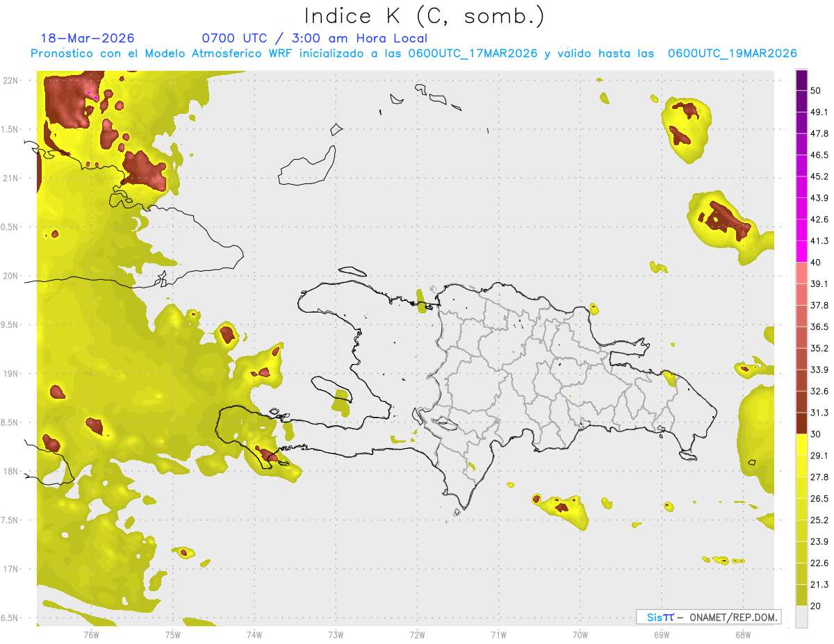Click colorbar value "43.9"
This screenshot has width=834, height=644.
tap(819, 198)
